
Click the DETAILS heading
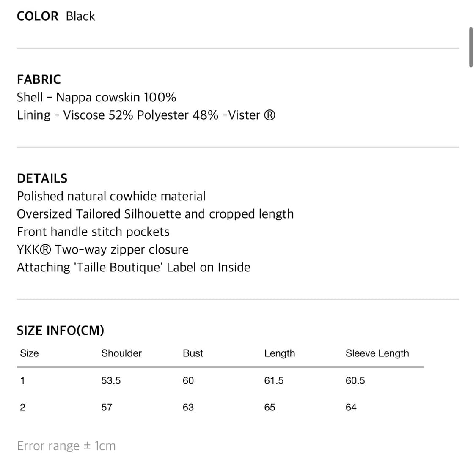[x=42, y=178]
